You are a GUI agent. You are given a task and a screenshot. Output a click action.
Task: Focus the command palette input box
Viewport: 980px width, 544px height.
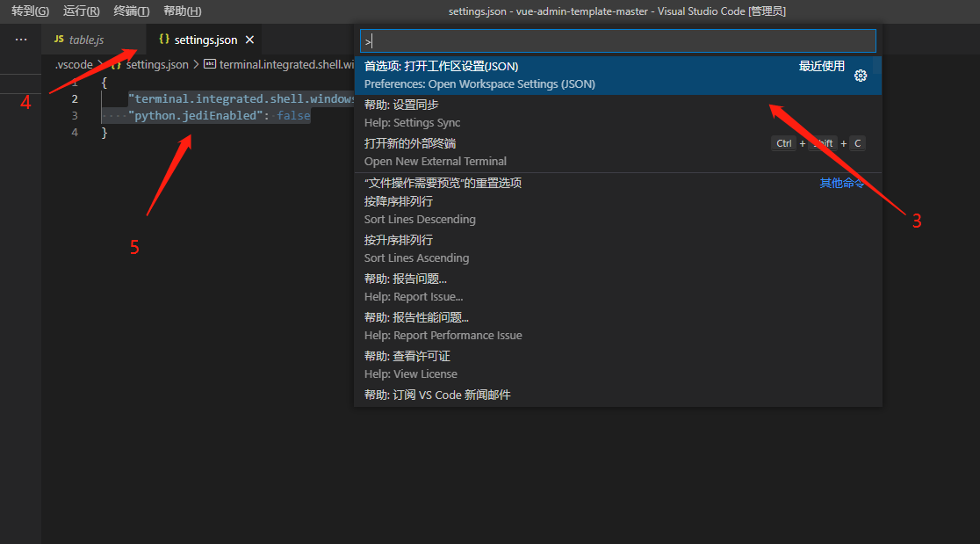(618, 41)
